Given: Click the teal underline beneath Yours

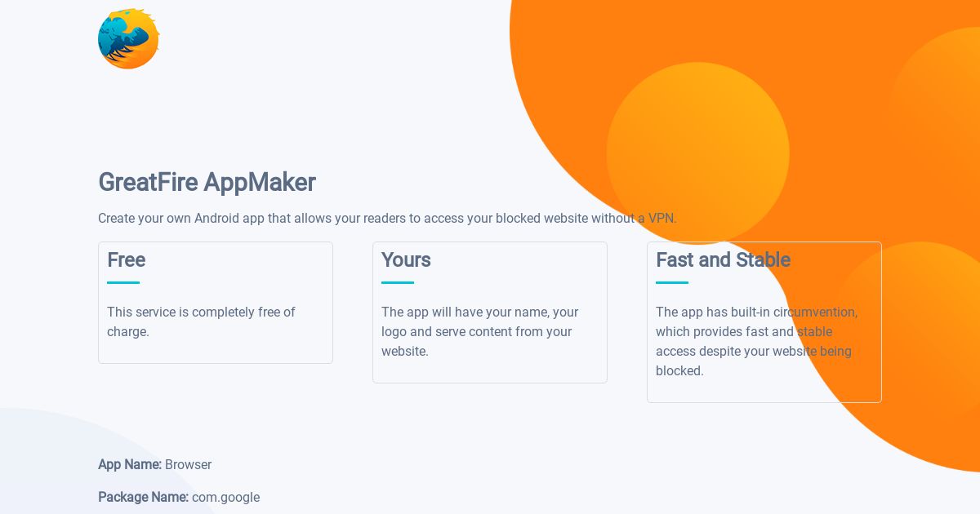Looking at the screenshot, I should coord(398,283).
